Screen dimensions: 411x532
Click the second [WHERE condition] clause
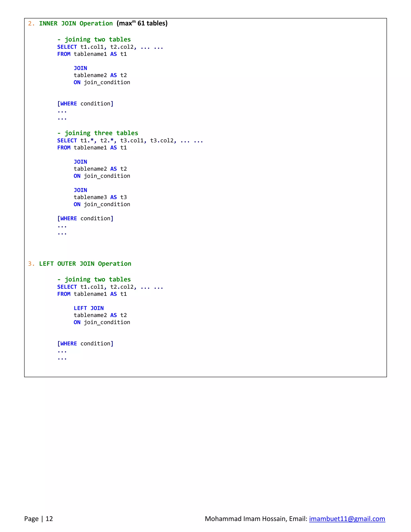(85, 218)
